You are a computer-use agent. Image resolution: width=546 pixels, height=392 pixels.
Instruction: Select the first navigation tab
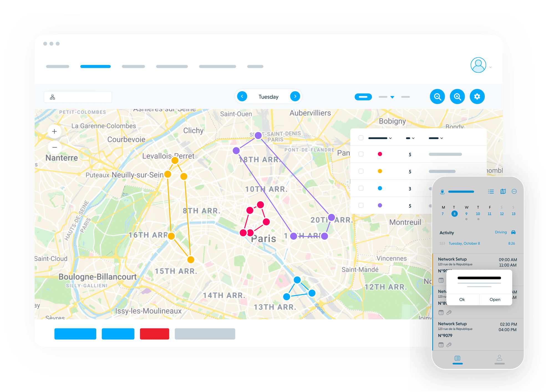[58, 67]
